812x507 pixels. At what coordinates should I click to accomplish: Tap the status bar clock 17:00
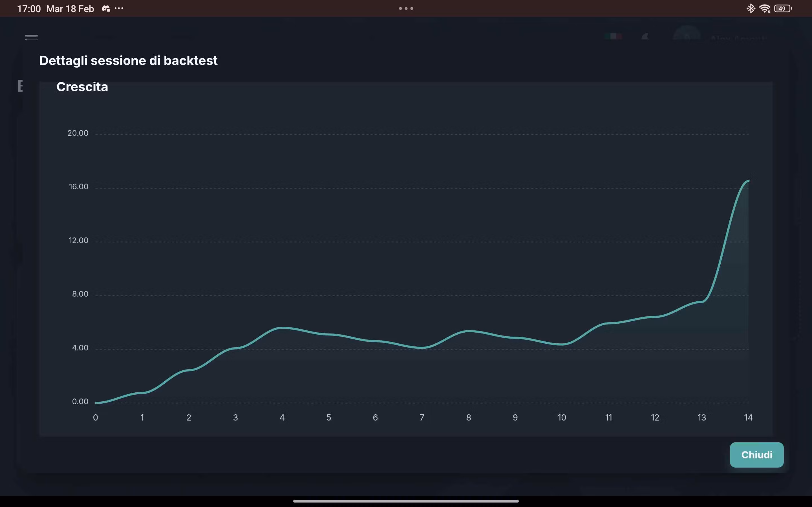click(x=29, y=9)
